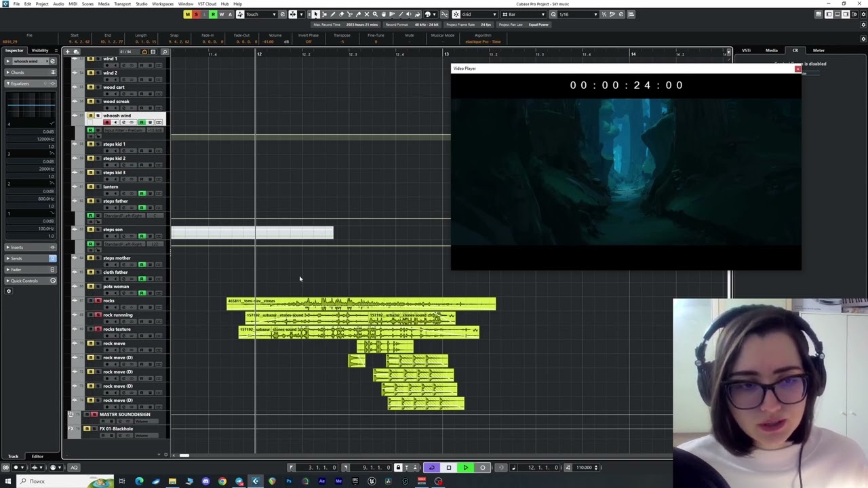Expand the Chords inspector section

pos(30,72)
